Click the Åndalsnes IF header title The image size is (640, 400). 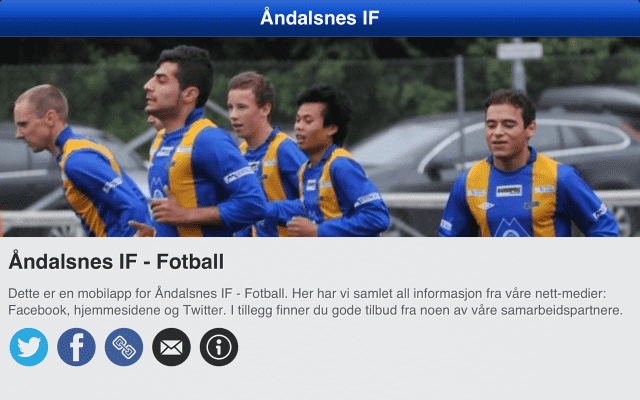pyautogui.click(x=320, y=18)
